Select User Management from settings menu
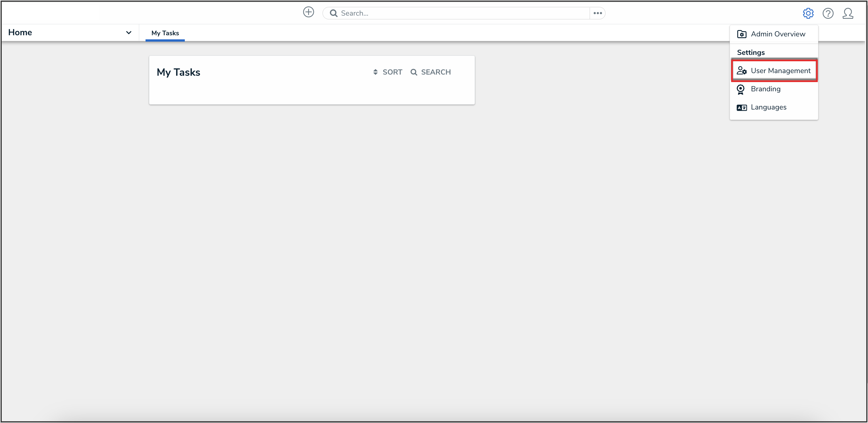Screen dimensions: 868x423 781,71
